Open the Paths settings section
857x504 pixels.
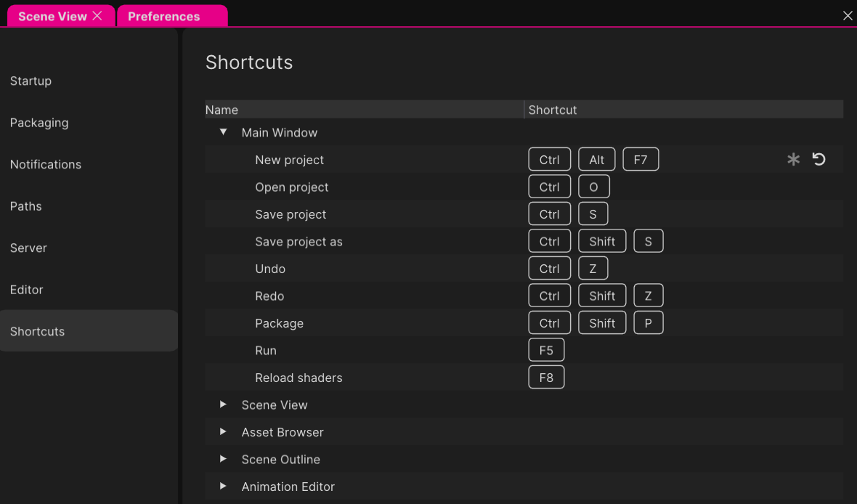click(x=25, y=206)
